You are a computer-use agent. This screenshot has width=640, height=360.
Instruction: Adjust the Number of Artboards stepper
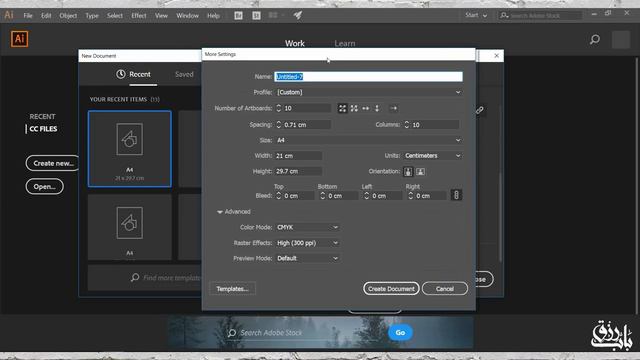point(279,108)
